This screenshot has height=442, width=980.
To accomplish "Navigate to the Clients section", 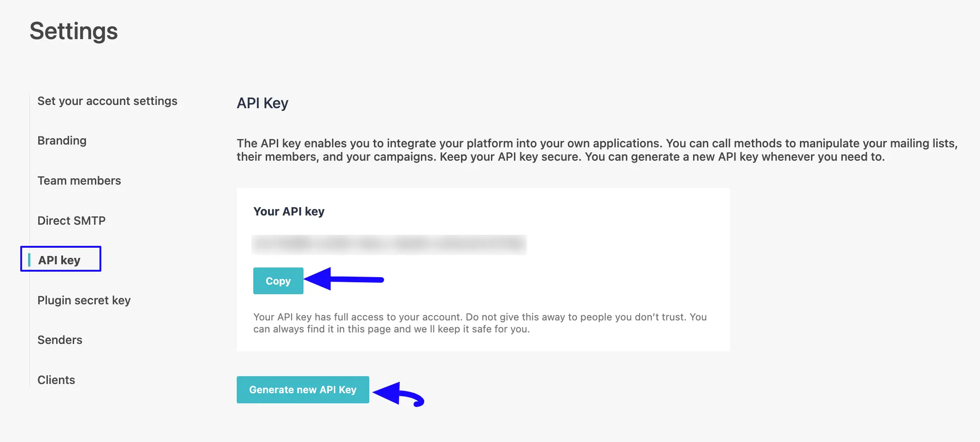I will click(x=56, y=379).
